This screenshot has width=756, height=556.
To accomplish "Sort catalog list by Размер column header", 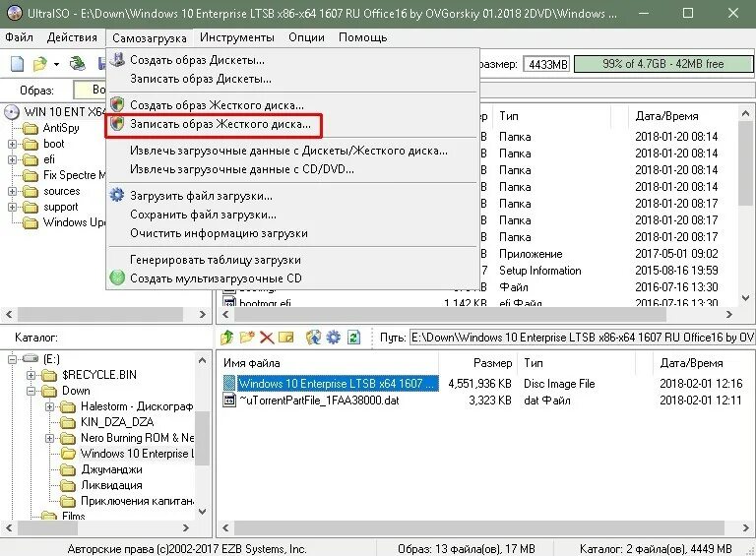I will (x=477, y=363).
